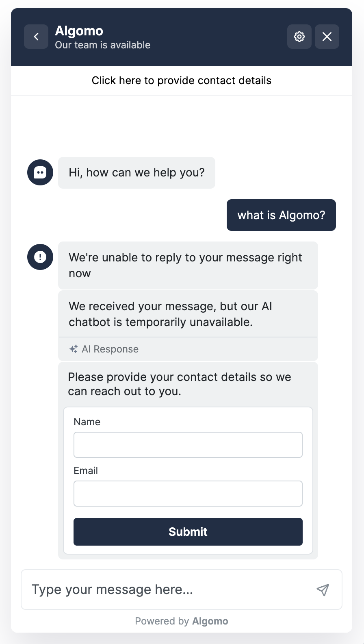Click the 'Hi, how can we help you?' bubble
The image size is (364, 644).
click(x=136, y=173)
